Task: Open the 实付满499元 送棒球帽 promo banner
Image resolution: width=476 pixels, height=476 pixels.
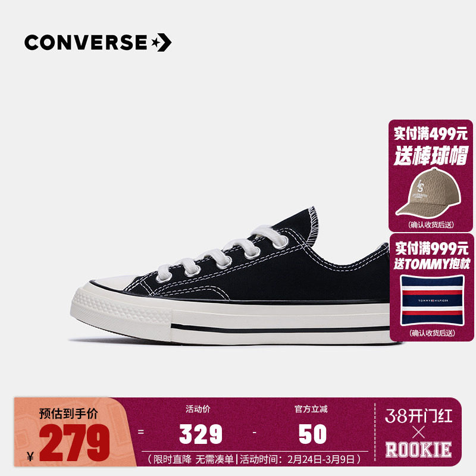Action: tap(430, 176)
